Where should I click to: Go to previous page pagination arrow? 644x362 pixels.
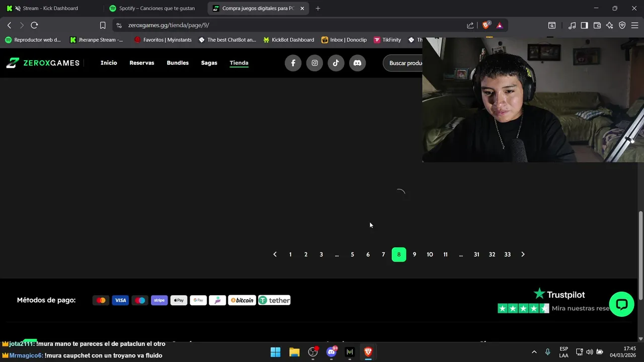[275, 254]
